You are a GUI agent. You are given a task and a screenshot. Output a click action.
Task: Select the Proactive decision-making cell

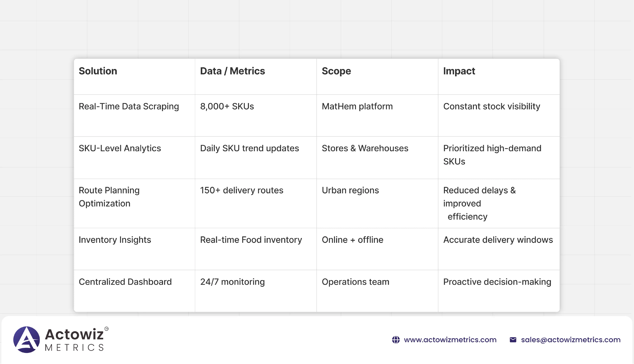[497, 282]
